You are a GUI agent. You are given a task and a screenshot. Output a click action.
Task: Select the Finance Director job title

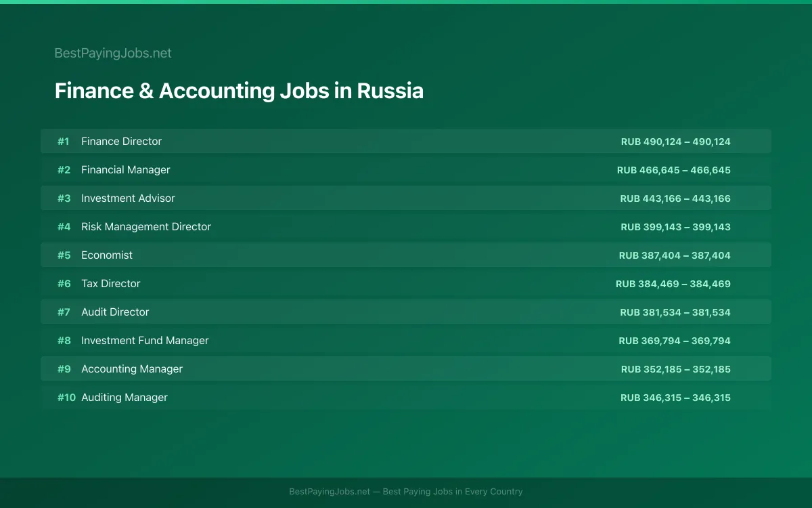click(x=122, y=142)
